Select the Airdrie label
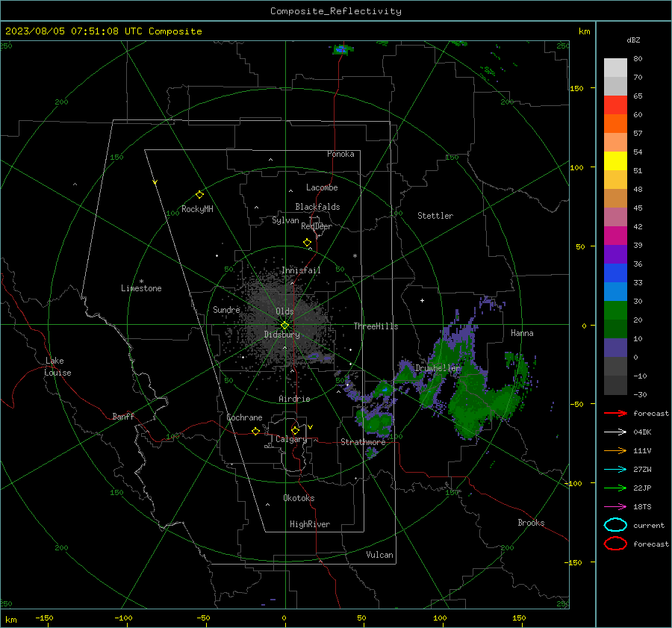 click(x=294, y=399)
